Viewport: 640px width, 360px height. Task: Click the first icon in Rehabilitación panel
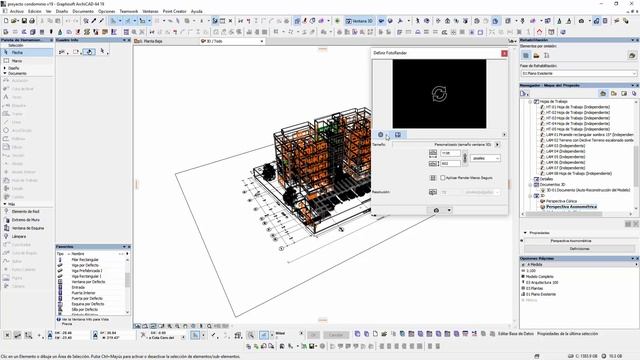526,56
